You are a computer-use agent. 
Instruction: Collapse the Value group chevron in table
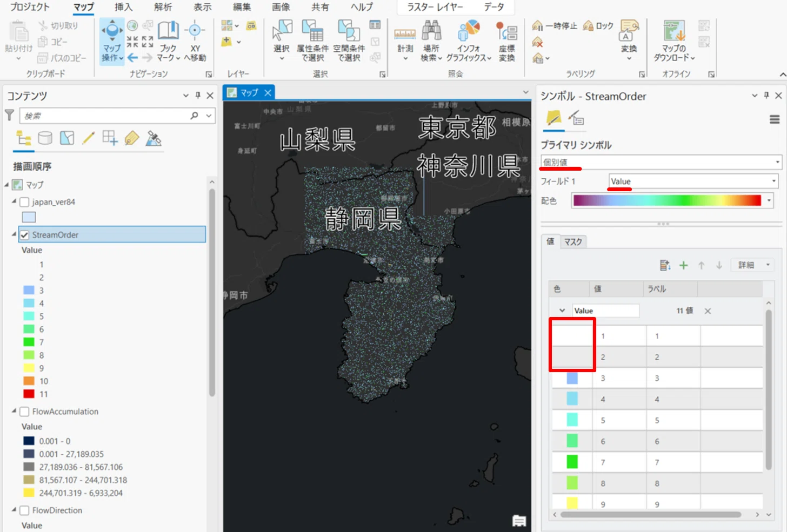[x=562, y=311]
